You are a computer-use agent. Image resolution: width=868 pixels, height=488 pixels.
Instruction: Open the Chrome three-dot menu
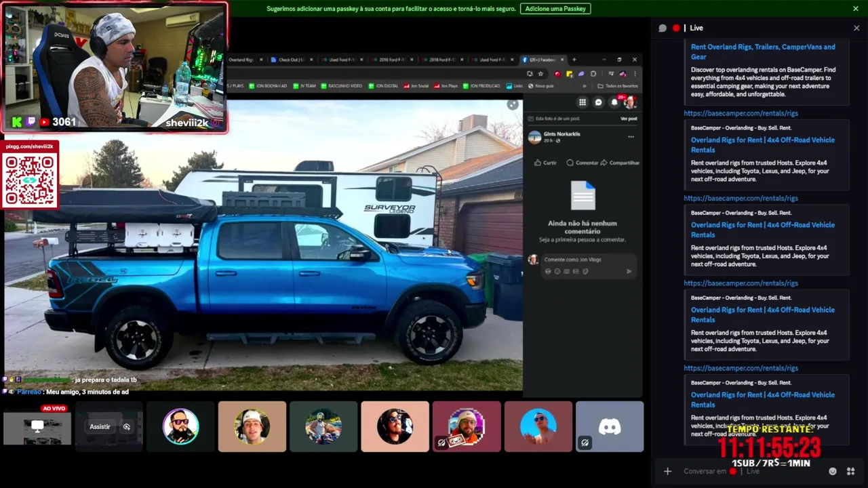pos(635,74)
